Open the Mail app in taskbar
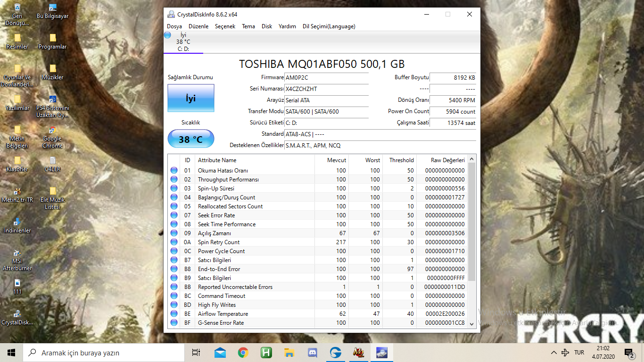Image resolution: width=644 pixels, height=362 pixels. [x=220, y=353]
